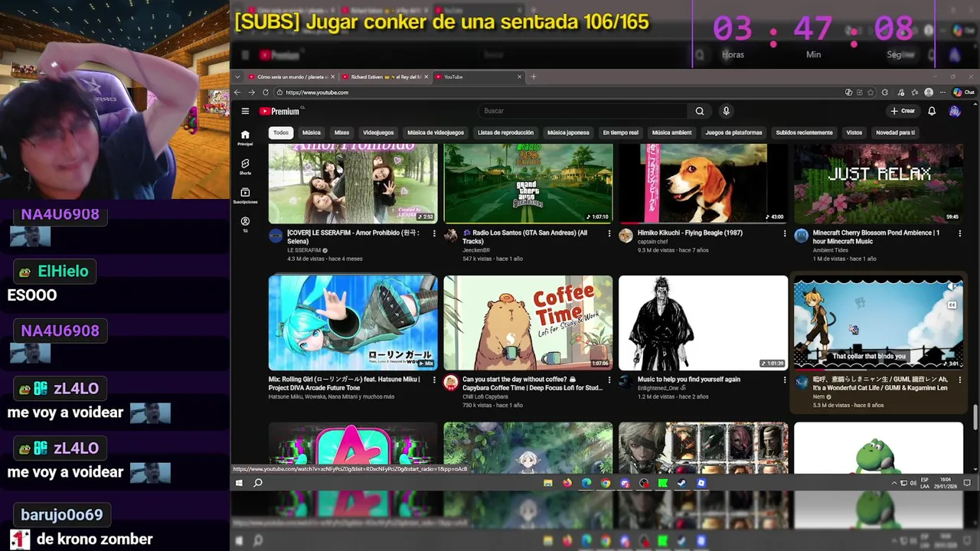980x551 pixels.
Task: Open the Ambient Tides channel avatar
Action: [801, 236]
